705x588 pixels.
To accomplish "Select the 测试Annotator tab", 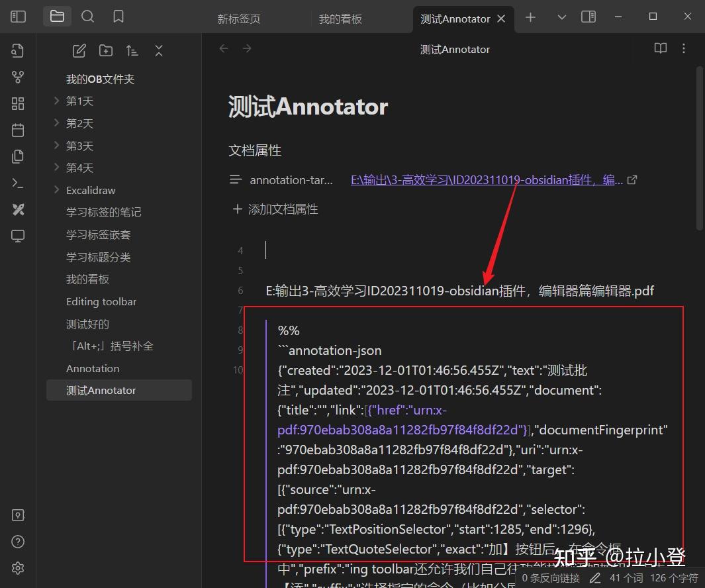I will click(x=455, y=19).
